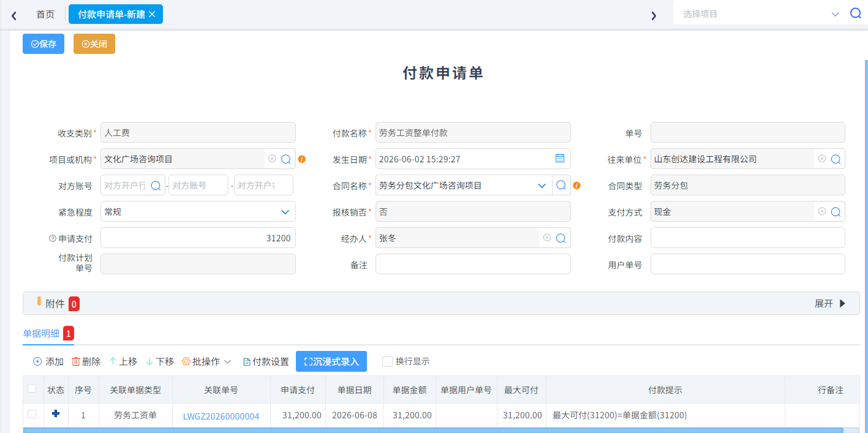Click the 单据用户单号 column header

[x=466, y=390]
